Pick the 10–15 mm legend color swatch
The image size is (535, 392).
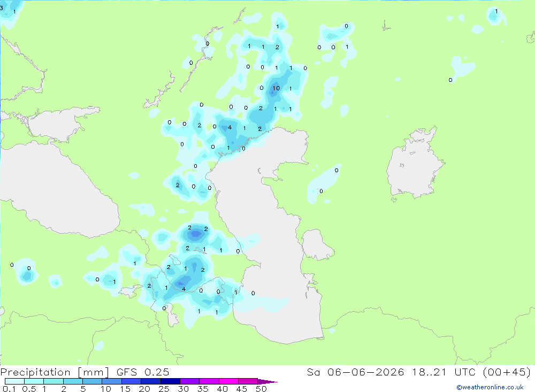click(x=112, y=381)
